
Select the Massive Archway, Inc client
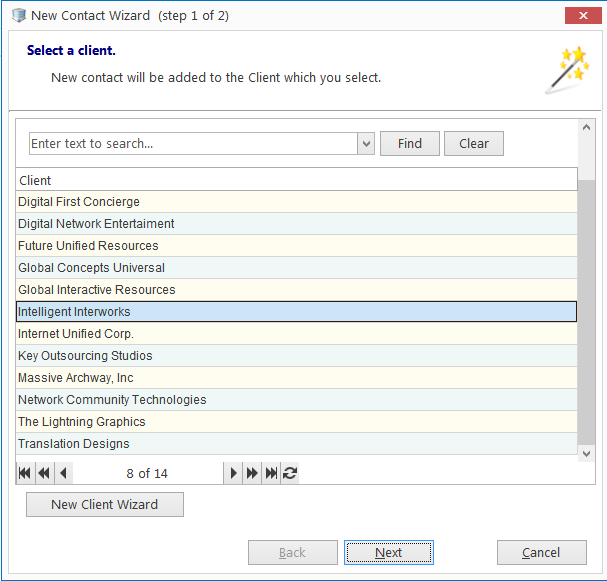[x=297, y=377]
